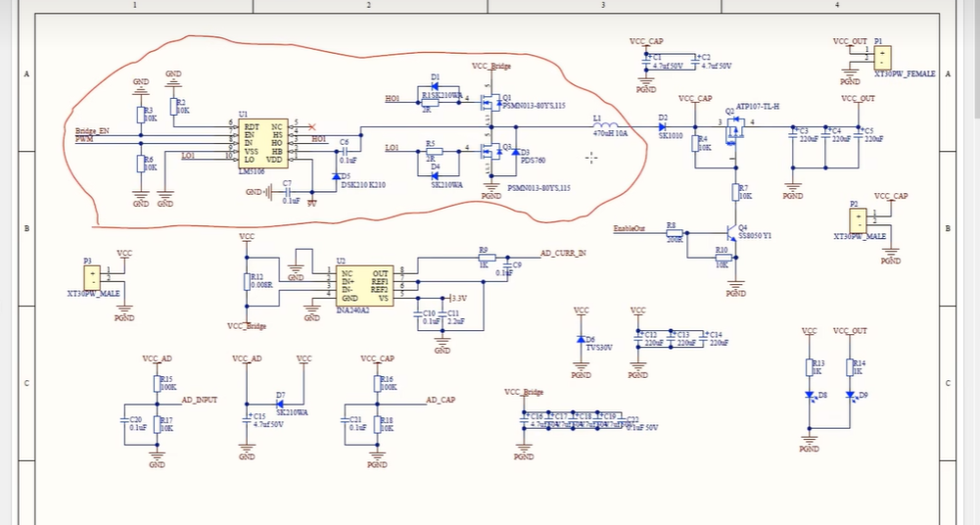This screenshot has height=525, width=980.
Task: Select capacitor C12 220uF
Action: [638, 337]
